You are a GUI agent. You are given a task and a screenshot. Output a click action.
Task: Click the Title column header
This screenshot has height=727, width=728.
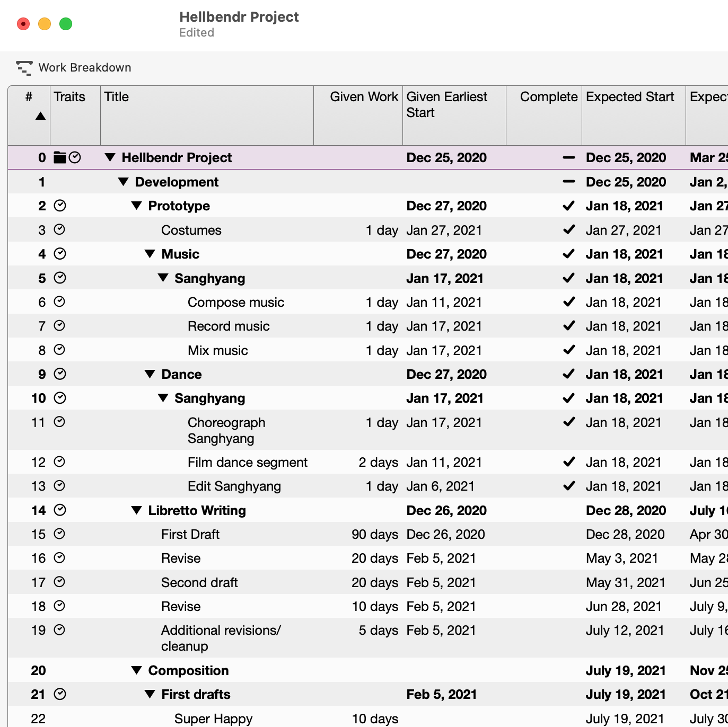point(207,115)
